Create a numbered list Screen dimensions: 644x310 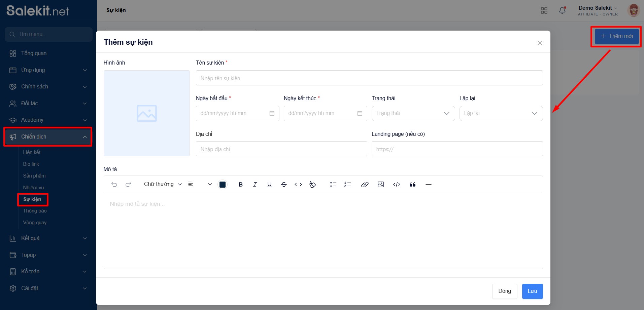pyautogui.click(x=347, y=184)
